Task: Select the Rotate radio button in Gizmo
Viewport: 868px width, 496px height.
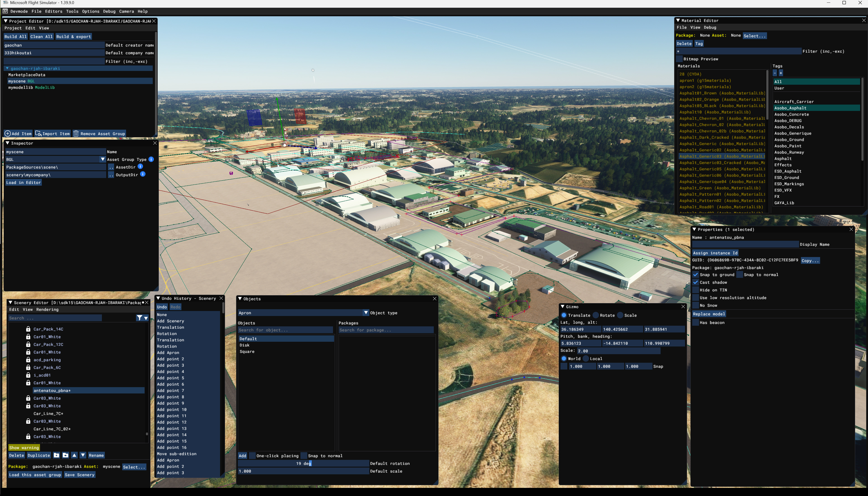Action: click(x=596, y=316)
